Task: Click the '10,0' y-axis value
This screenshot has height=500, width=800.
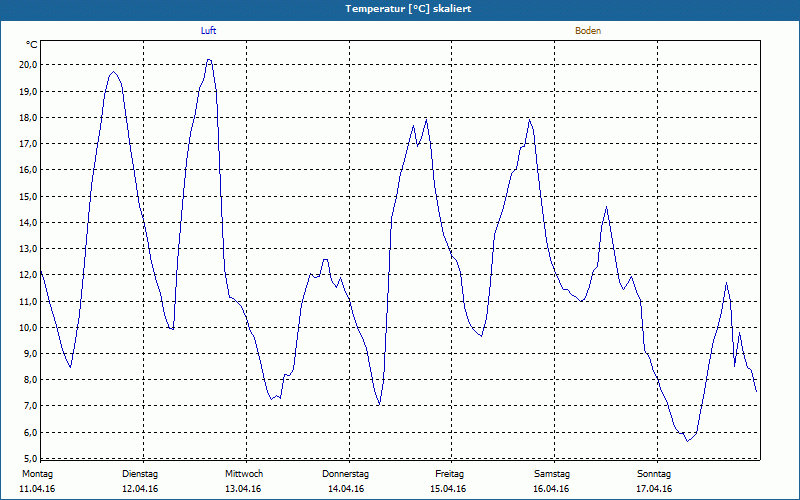Action: [x=28, y=328]
